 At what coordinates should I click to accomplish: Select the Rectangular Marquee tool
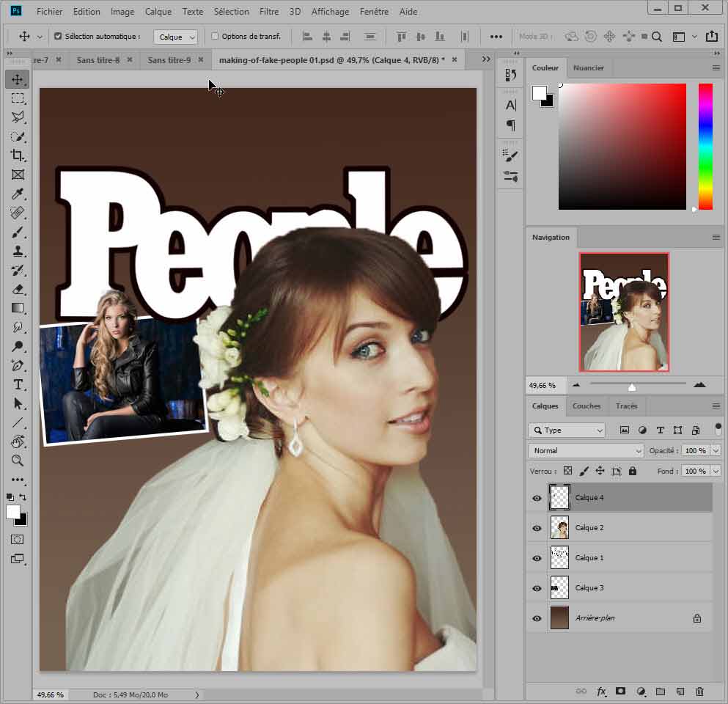click(x=17, y=98)
